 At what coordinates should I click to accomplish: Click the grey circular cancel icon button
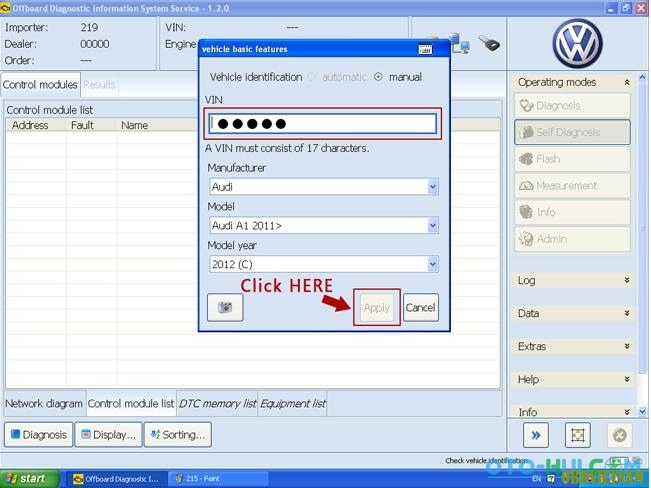[619, 435]
